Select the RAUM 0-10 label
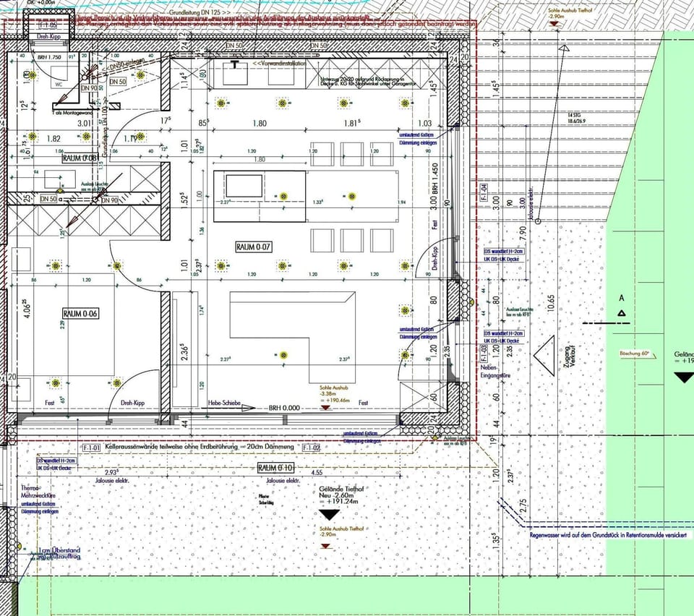 click(x=275, y=468)
